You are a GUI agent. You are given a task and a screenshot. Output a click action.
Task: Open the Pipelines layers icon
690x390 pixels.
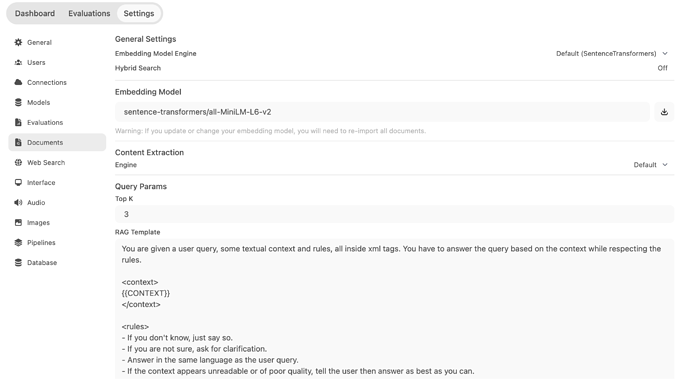point(18,243)
